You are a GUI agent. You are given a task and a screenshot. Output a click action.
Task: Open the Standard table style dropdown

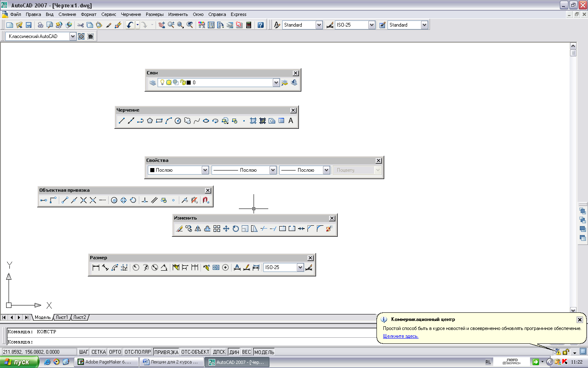[424, 25]
